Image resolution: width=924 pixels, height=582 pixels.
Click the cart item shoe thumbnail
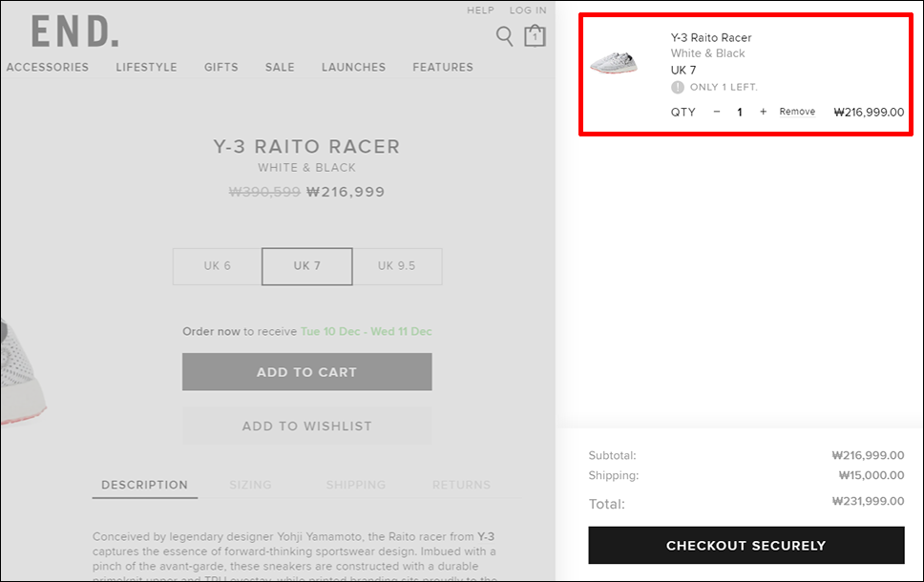pos(614,62)
